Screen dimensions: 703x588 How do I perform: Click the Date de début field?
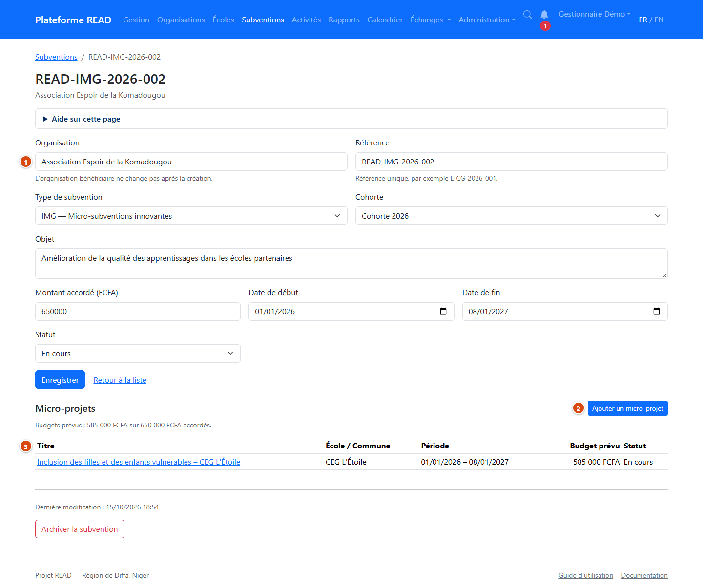(351, 311)
